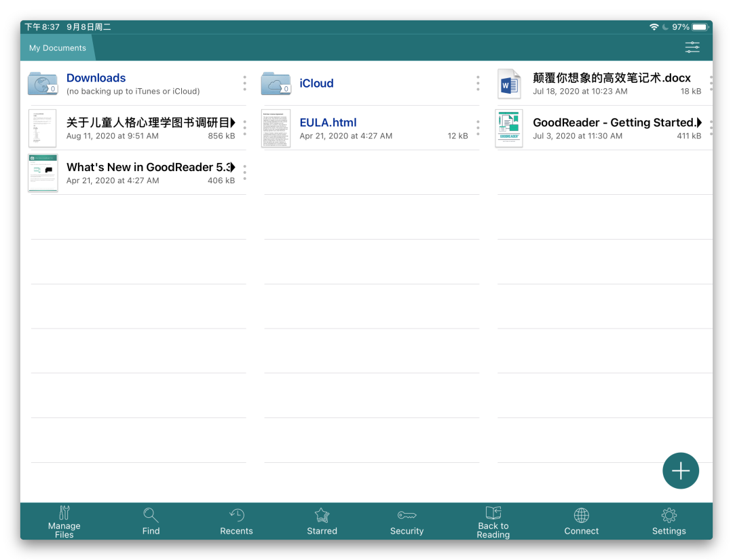The image size is (733, 560).
Task: Tap the 406 kB file size
Action: [221, 181]
